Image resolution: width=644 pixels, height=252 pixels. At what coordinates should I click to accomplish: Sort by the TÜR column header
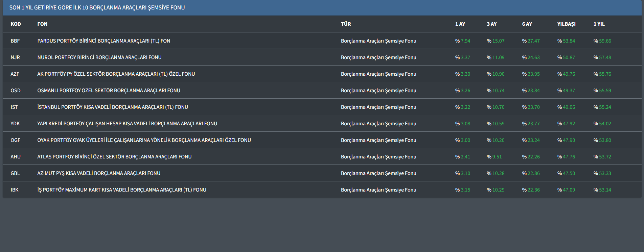tap(346, 24)
